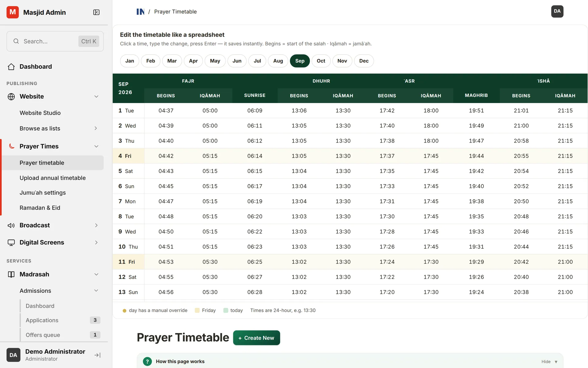Viewport: 588px width, 368px height.
Task: Open the DA user avatar menu at top right
Action: point(557,11)
